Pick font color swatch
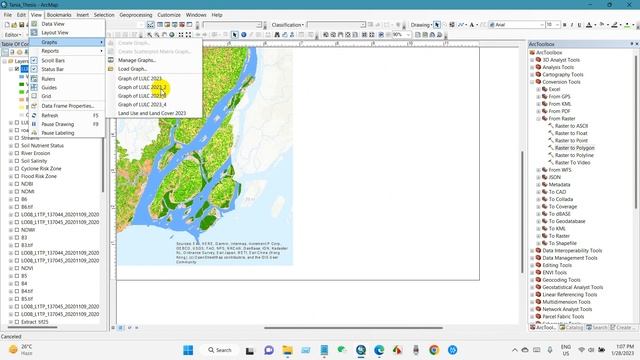640x360 pixels. coord(589,25)
